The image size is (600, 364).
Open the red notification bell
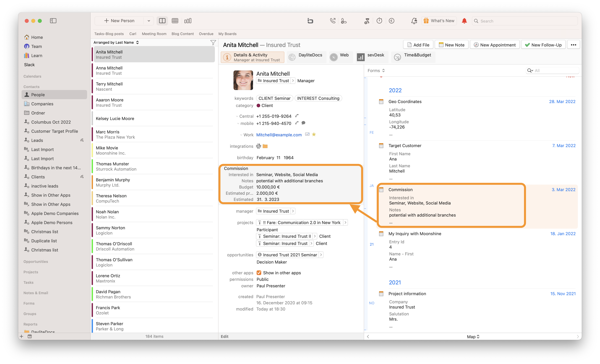point(464,21)
